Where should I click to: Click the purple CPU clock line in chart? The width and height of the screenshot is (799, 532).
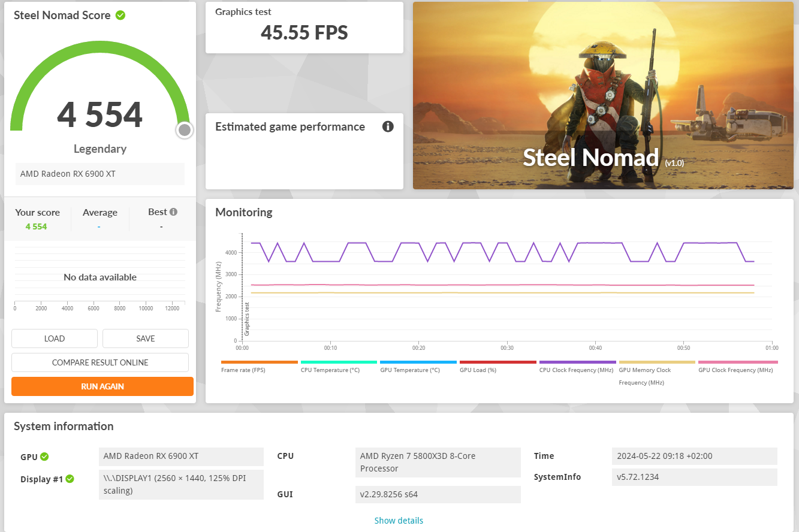pyautogui.click(x=502, y=252)
